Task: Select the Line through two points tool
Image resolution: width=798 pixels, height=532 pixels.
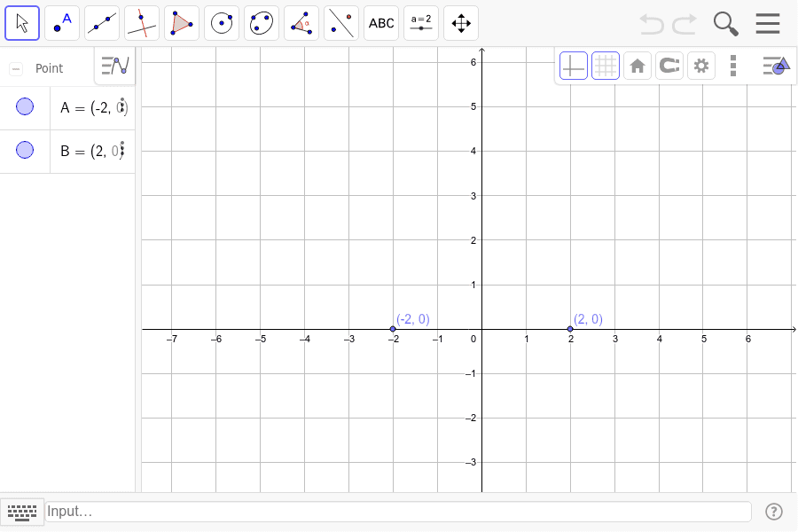Action: point(102,23)
